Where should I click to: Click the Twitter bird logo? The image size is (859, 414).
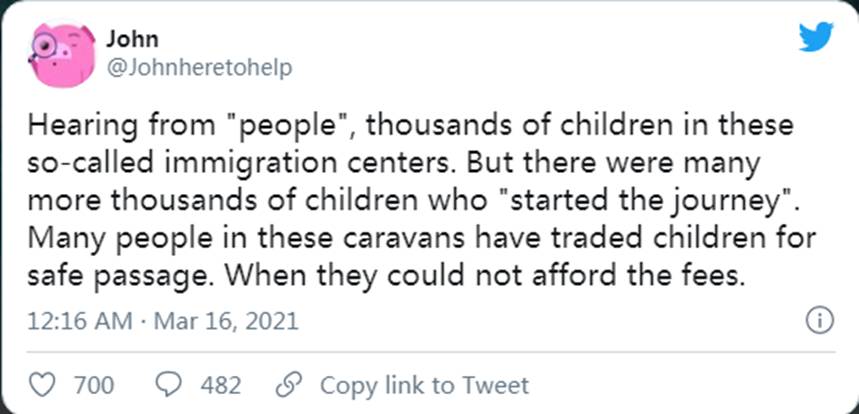(814, 37)
